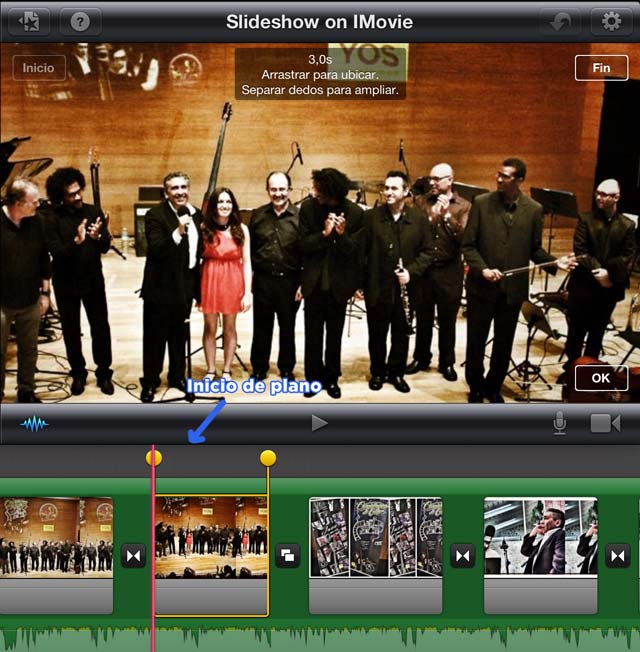The width and height of the screenshot is (640, 652).
Task: Select the Fin button on the preview
Action: tap(601, 68)
